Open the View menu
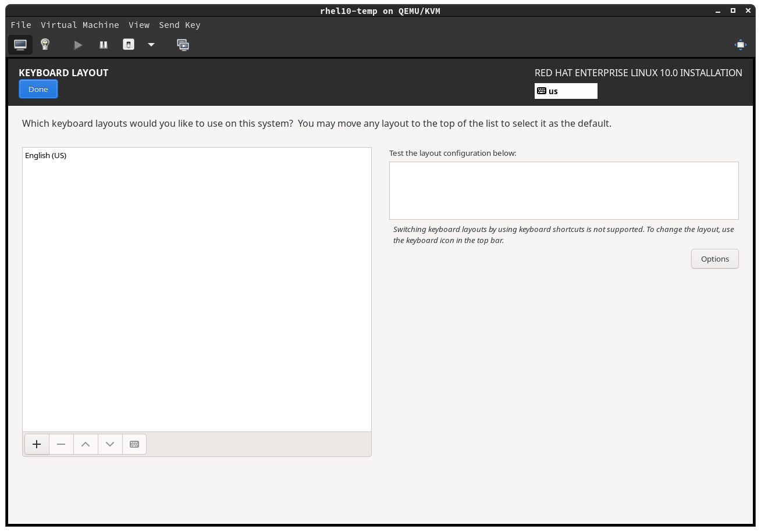Screen dimensions: 761x532 pyautogui.click(x=139, y=25)
